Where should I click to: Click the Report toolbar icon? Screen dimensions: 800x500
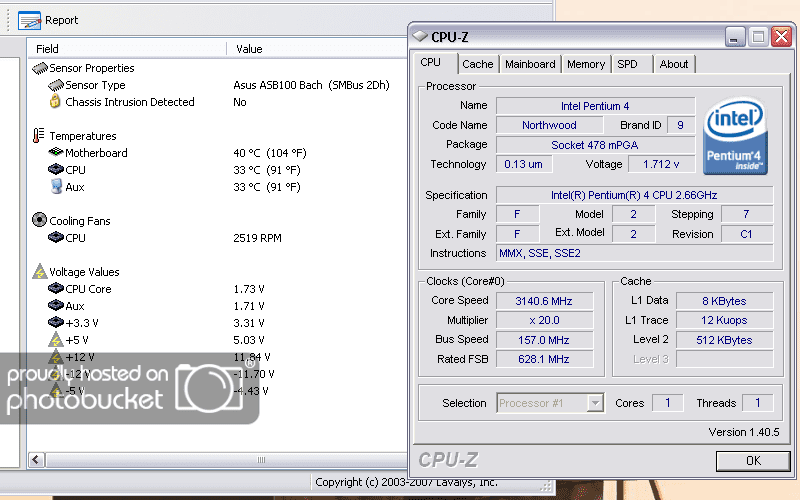click(x=29, y=20)
